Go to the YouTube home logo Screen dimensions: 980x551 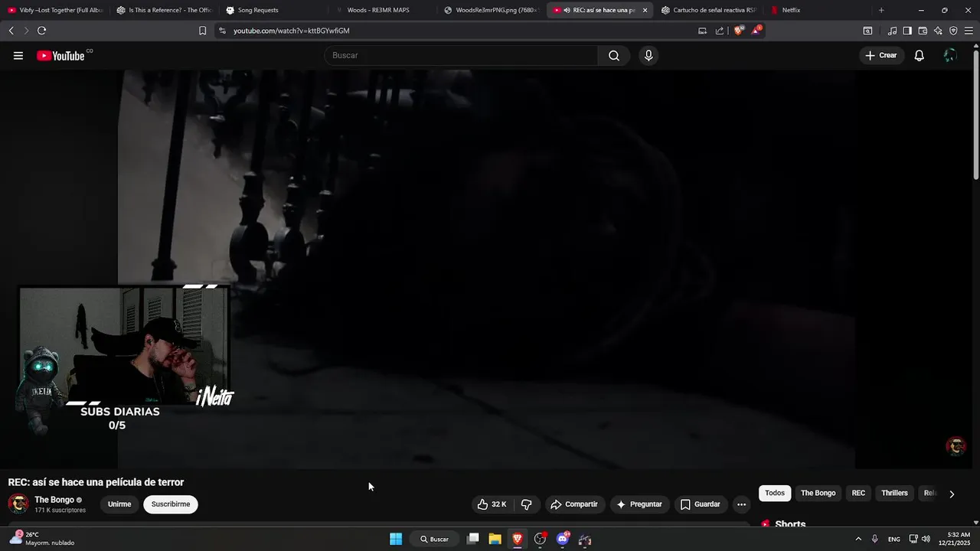click(x=60, y=56)
